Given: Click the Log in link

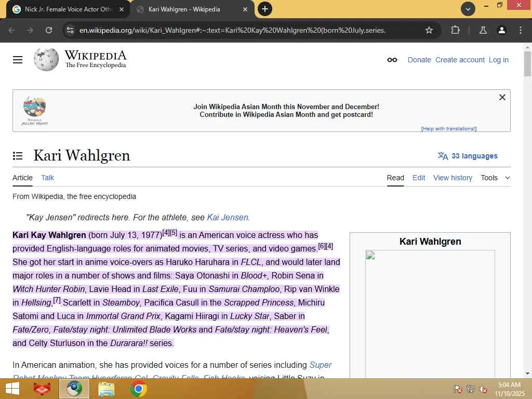Looking at the screenshot, I should coord(498,60).
